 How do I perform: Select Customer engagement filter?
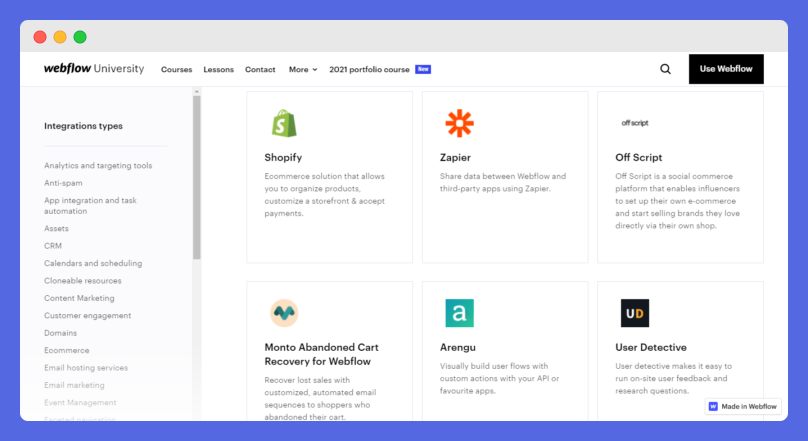[88, 316]
